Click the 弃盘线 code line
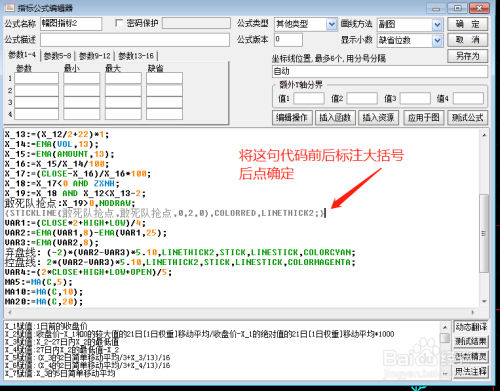Viewport: 500px width, 391px height. [x=180, y=252]
